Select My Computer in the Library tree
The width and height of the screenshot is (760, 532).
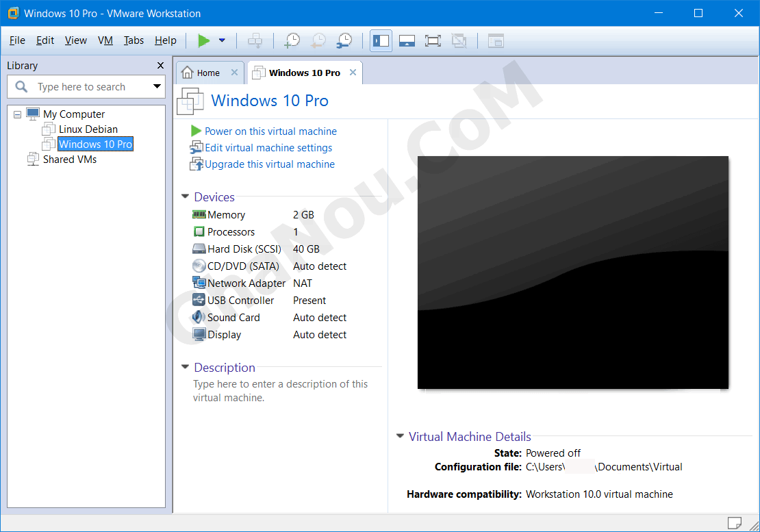click(74, 114)
